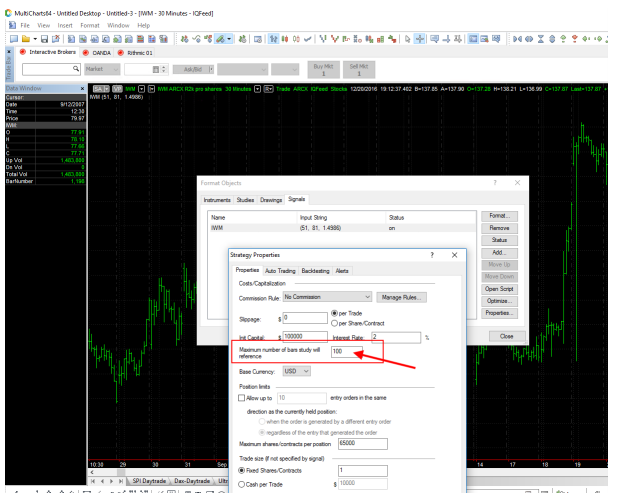The height and width of the screenshot is (502, 625).
Task: Open the Market order type dropdown
Action: click(102, 69)
